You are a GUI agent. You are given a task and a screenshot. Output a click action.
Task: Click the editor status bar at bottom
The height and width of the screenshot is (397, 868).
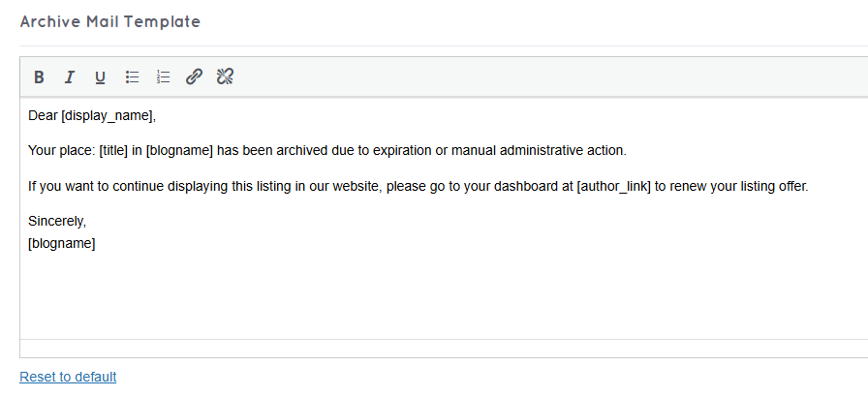(x=387, y=349)
